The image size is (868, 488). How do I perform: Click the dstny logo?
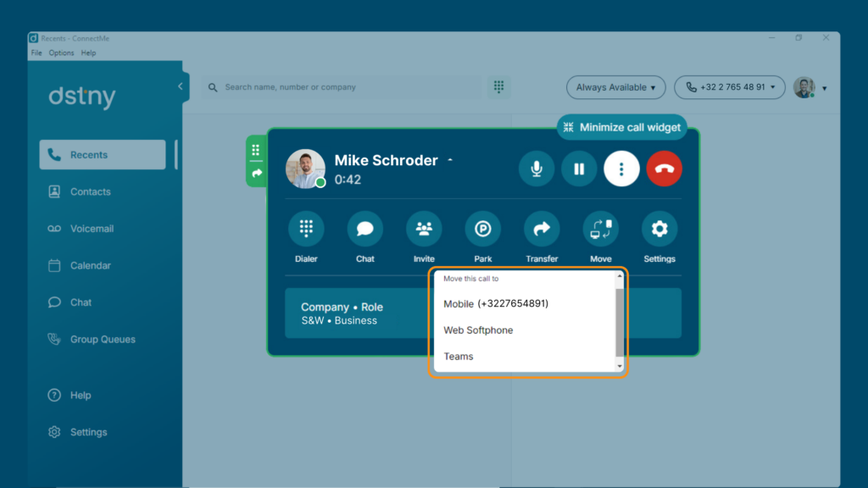click(x=82, y=97)
